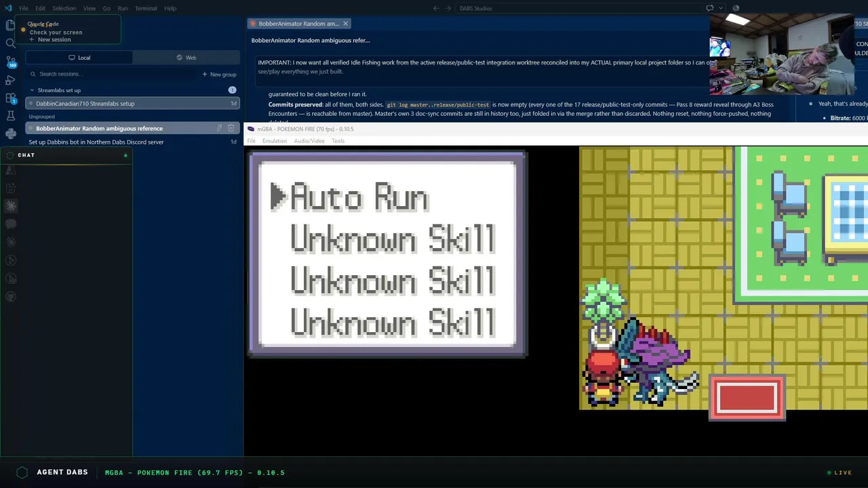Open the Help menu in VS Code

(x=170, y=8)
